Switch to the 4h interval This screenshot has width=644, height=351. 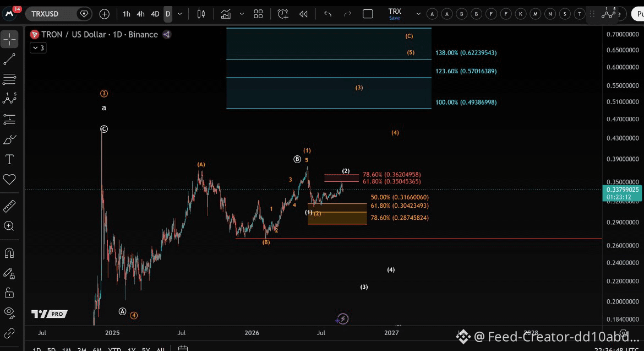coord(140,14)
